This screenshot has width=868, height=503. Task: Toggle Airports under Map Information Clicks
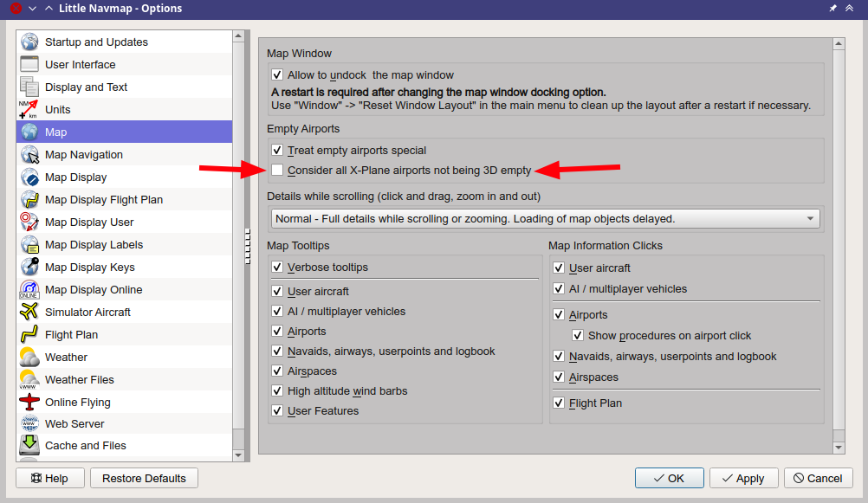[x=559, y=314]
